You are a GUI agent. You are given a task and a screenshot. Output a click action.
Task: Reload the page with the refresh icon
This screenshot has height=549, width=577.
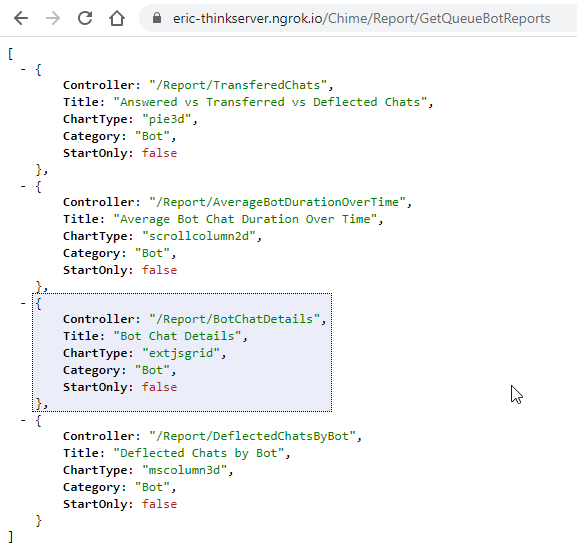pyautogui.click(x=85, y=18)
